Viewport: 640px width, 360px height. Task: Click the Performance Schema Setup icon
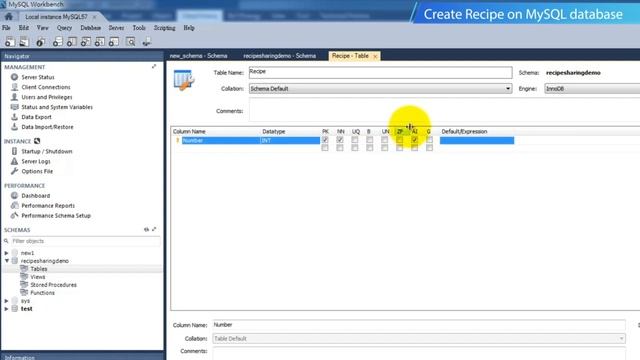click(x=14, y=216)
